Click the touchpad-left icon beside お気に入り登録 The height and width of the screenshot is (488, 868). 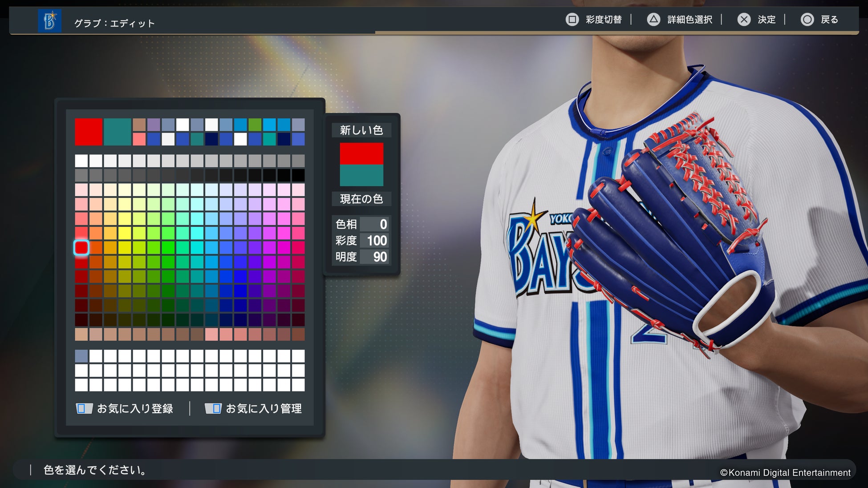coord(84,408)
